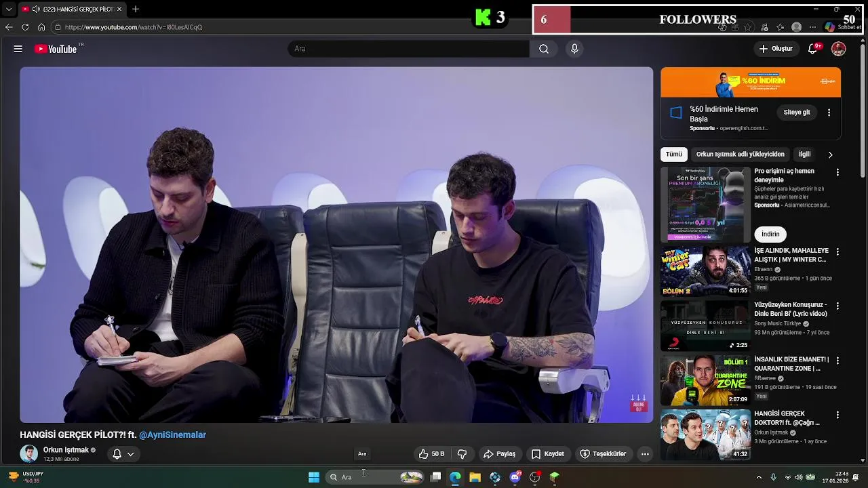Screen dimensions: 868x488
Task: Go to YouTube home via logo
Action: point(56,49)
